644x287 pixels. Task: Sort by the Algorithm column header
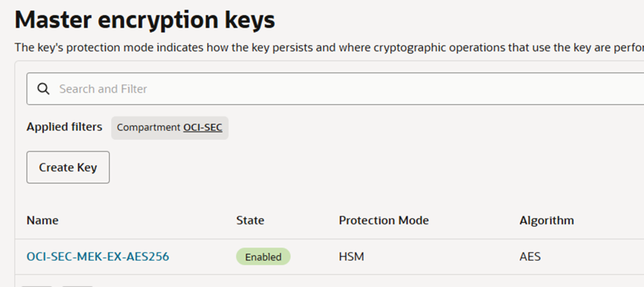coord(546,220)
